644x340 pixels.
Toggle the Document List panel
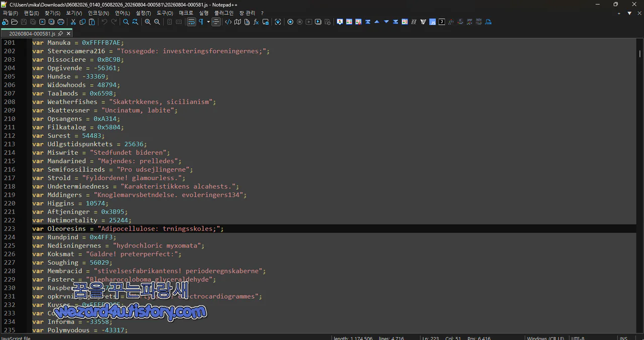[247, 22]
